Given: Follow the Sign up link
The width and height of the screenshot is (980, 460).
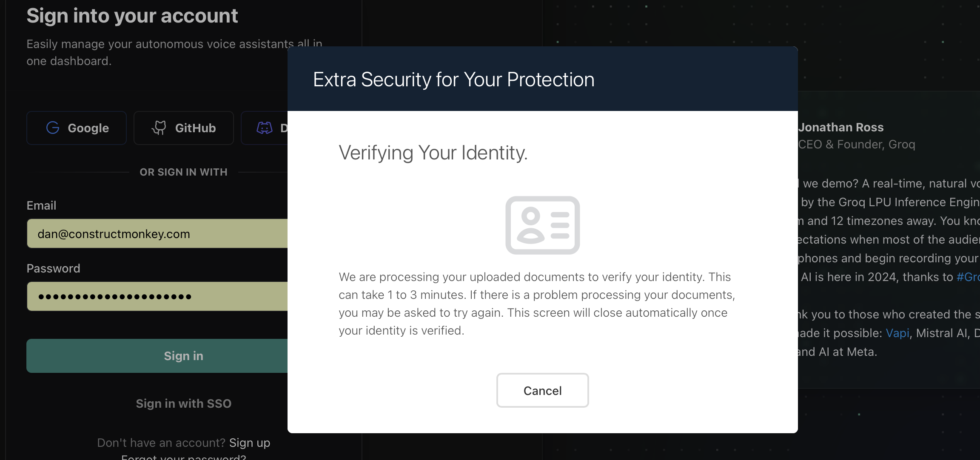Looking at the screenshot, I should (x=250, y=443).
